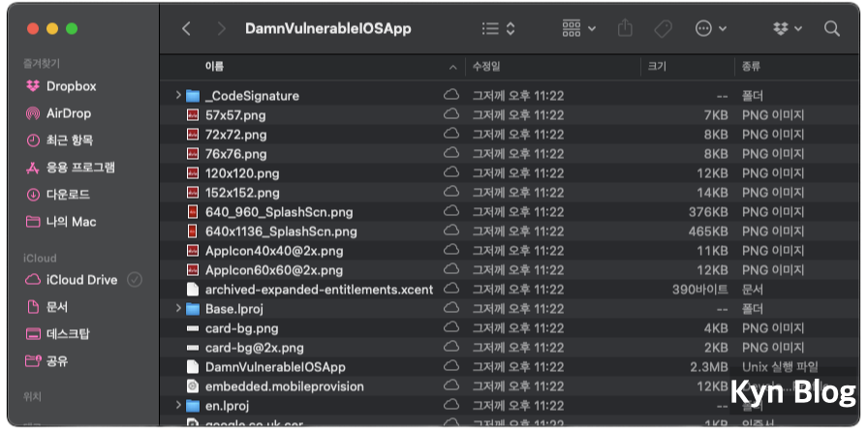Select file 76x76.png
This screenshot has width=868, height=432.
point(235,154)
